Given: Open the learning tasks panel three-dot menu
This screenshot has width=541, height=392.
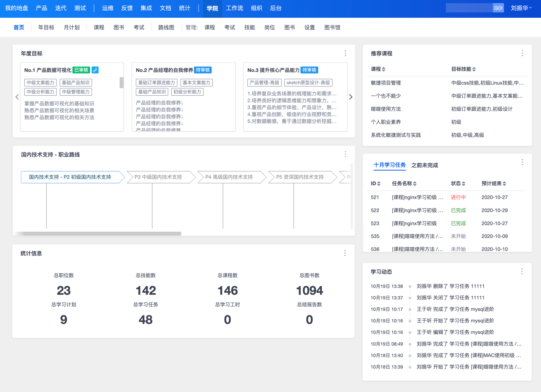Looking at the screenshot, I should (x=522, y=163).
